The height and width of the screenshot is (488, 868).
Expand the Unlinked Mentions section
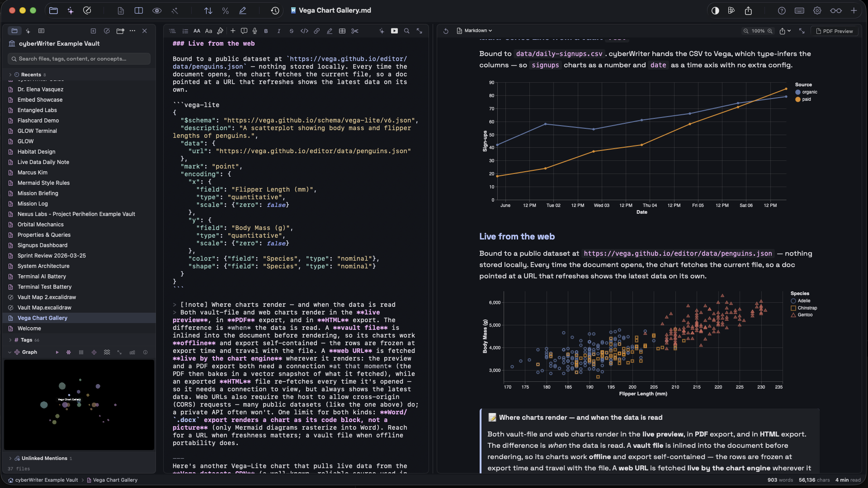(x=10, y=459)
